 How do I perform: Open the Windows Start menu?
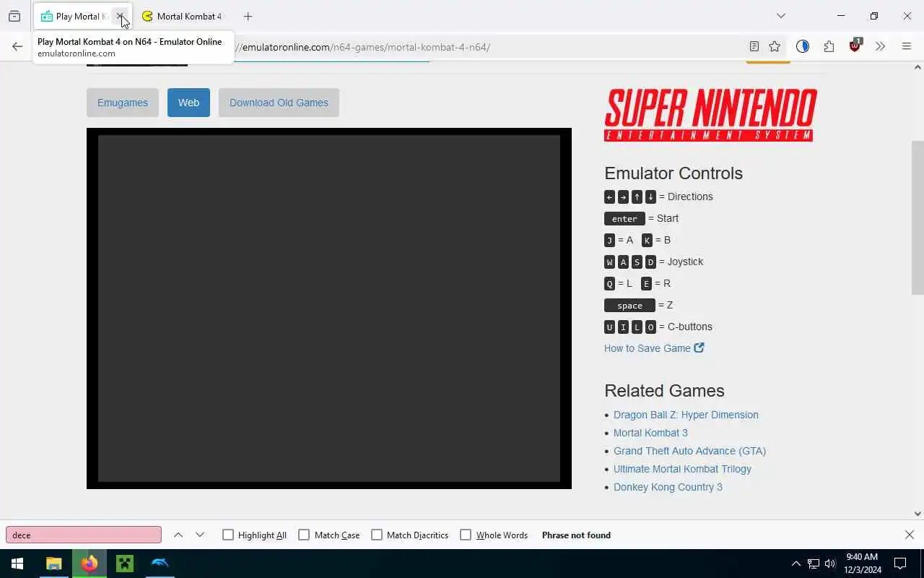point(17,564)
